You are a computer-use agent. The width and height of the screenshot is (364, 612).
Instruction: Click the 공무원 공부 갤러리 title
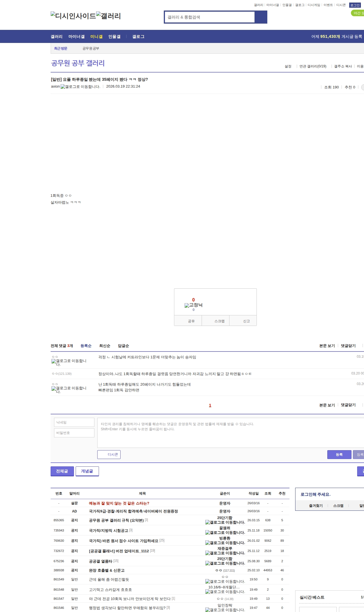click(78, 63)
